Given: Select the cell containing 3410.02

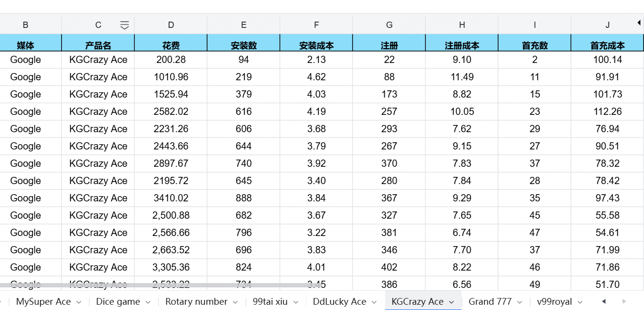Looking at the screenshot, I should pyautogui.click(x=171, y=198).
